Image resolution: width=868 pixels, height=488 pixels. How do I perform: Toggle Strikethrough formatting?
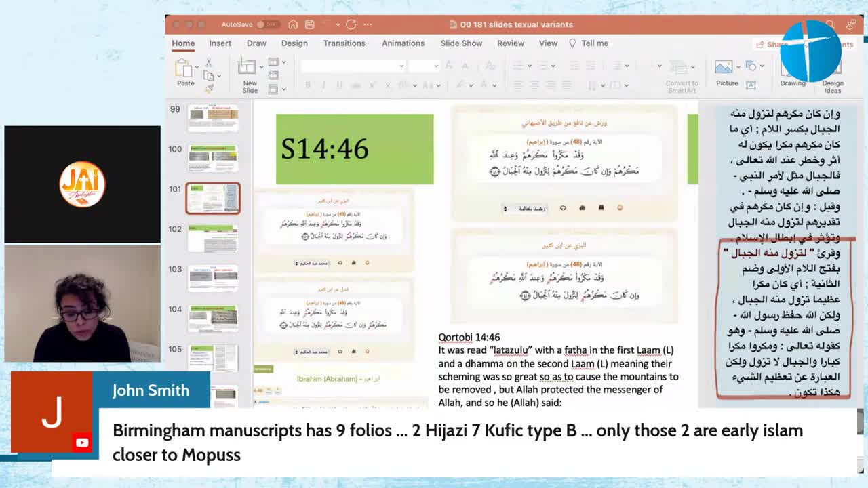355,85
